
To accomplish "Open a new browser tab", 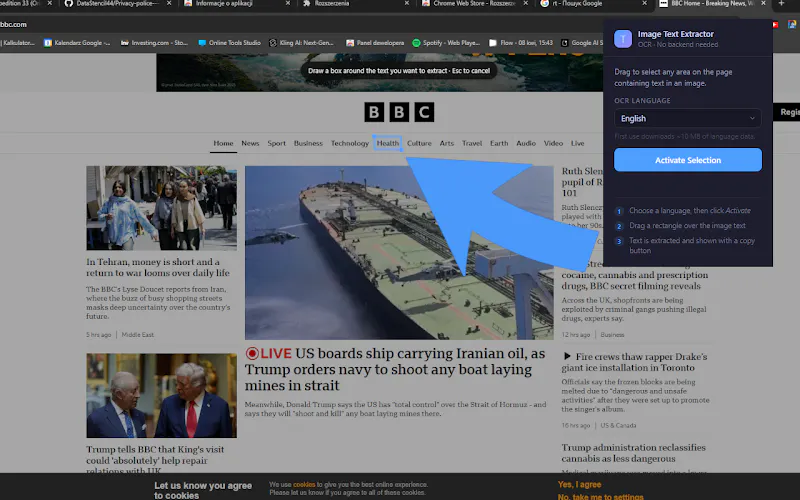I will coord(781,3).
